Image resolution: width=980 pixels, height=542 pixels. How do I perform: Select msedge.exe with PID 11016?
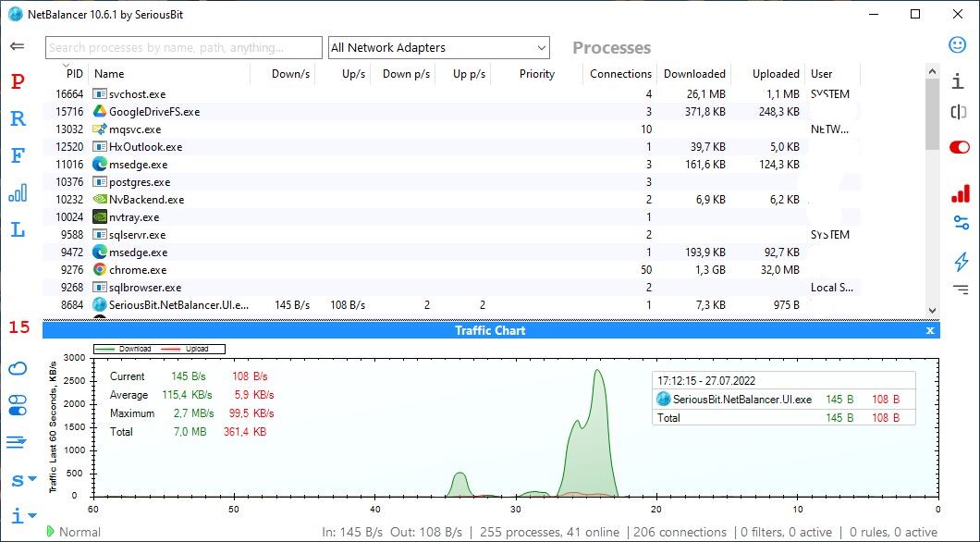(x=451, y=165)
